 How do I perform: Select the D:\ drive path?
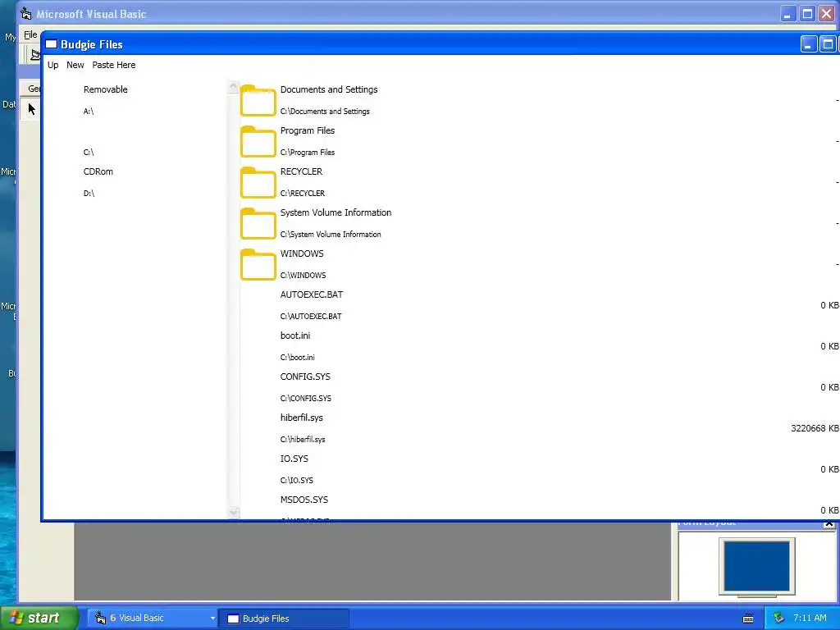pyautogui.click(x=89, y=194)
